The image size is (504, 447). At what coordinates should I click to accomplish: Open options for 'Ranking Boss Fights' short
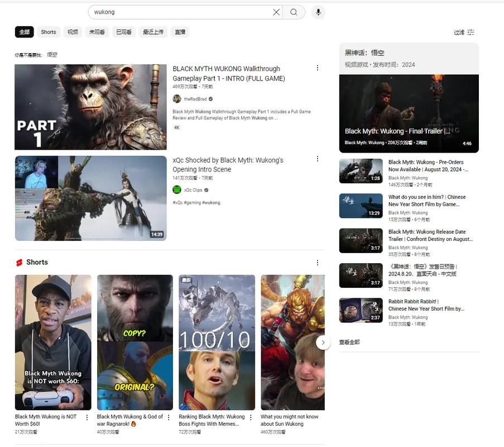(x=251, y=417)
